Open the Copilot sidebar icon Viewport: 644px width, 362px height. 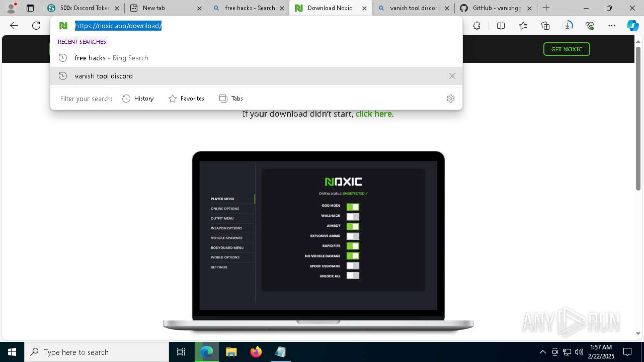(x=632, y=26)
